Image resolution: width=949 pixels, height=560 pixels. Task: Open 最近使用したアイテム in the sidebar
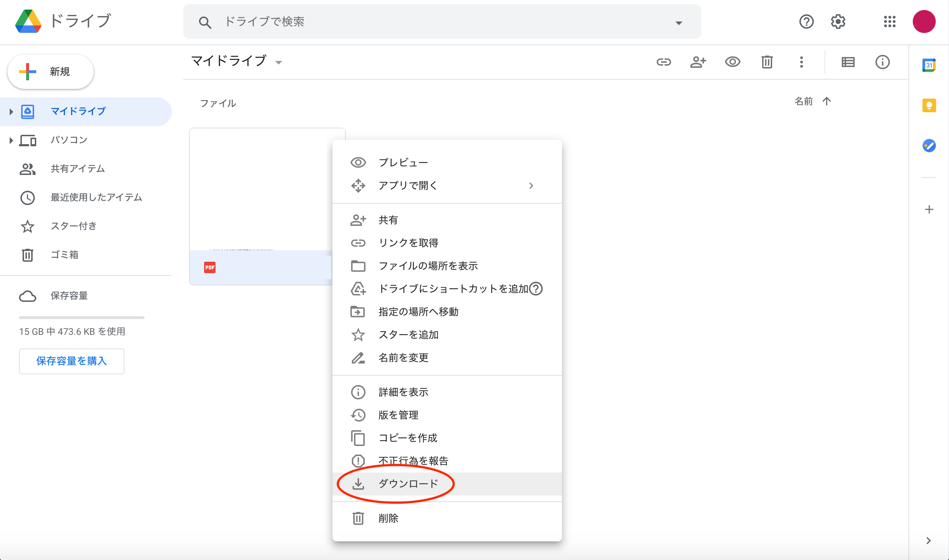click(86, 198)
